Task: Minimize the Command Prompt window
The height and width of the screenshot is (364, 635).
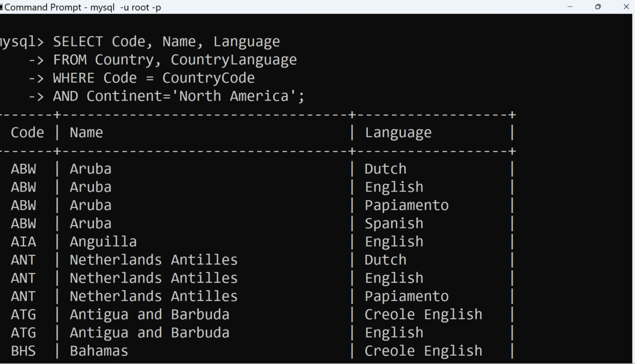Action: click(x=570, y=7)
